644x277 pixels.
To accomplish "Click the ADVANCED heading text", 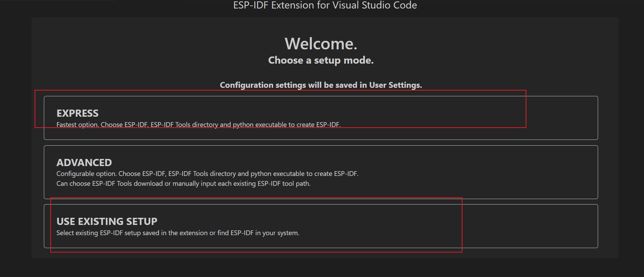I will click(x=84, y=163).
